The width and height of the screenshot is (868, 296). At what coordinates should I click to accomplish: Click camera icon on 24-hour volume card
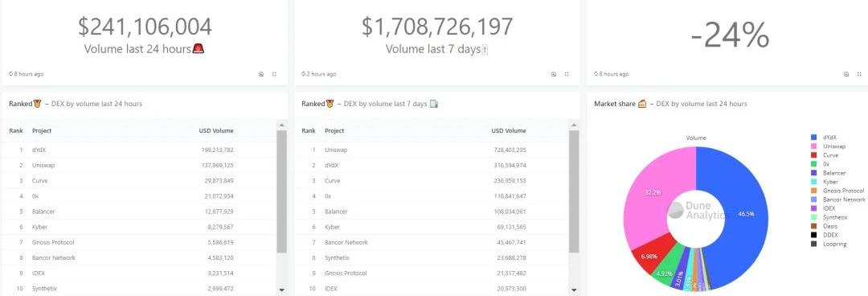click(x=261, y=74)
